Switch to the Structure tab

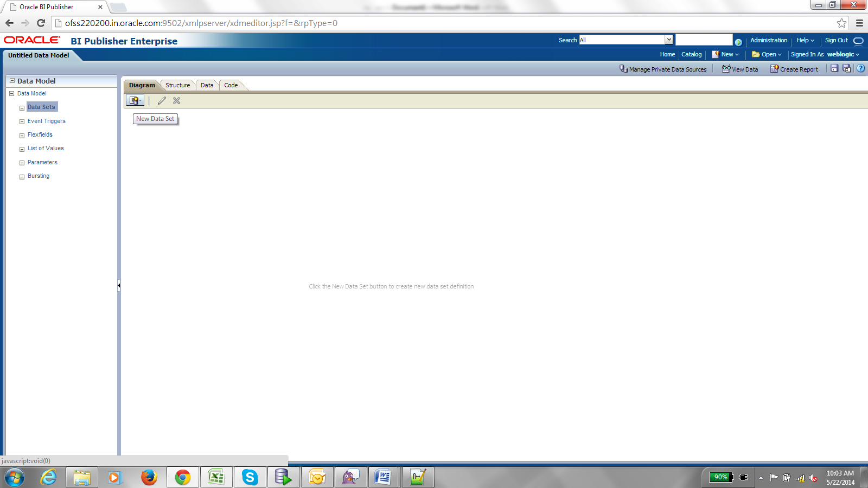coord(177,85)
